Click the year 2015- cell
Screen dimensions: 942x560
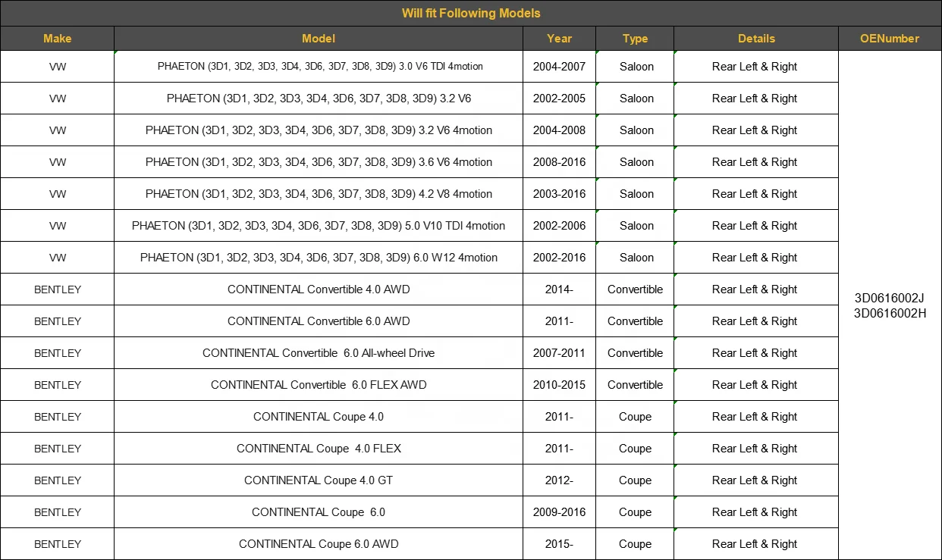pyautogui.click(x=559, y=544)
